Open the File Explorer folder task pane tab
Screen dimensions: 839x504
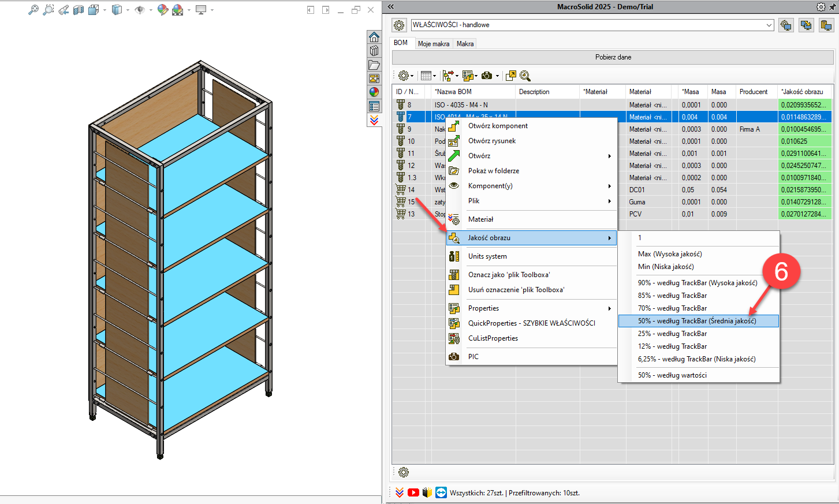374,65
